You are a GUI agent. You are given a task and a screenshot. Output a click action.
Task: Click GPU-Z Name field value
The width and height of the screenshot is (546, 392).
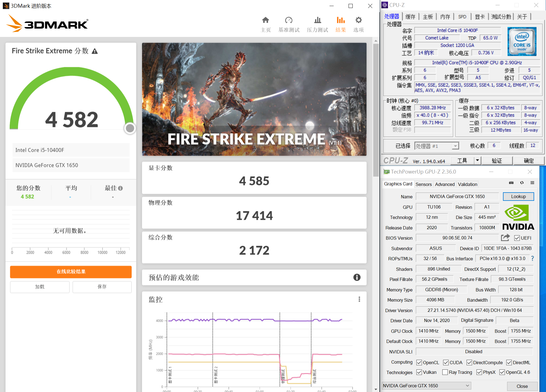[x=457, y=196]
